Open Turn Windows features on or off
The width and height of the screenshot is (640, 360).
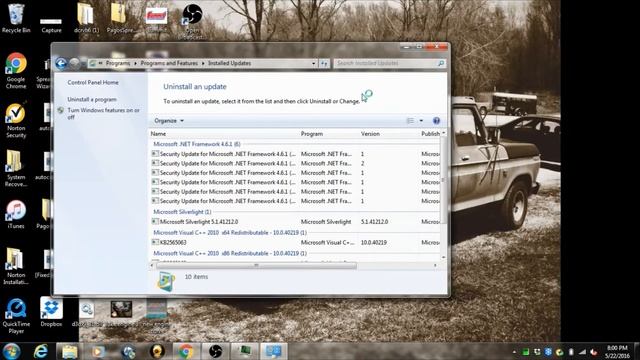click(103, 113)
